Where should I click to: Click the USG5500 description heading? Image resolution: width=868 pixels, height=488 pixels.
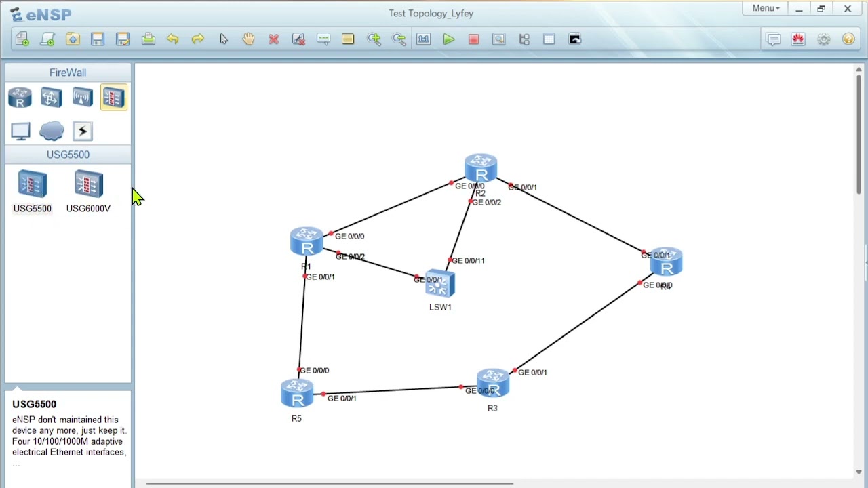34,404
